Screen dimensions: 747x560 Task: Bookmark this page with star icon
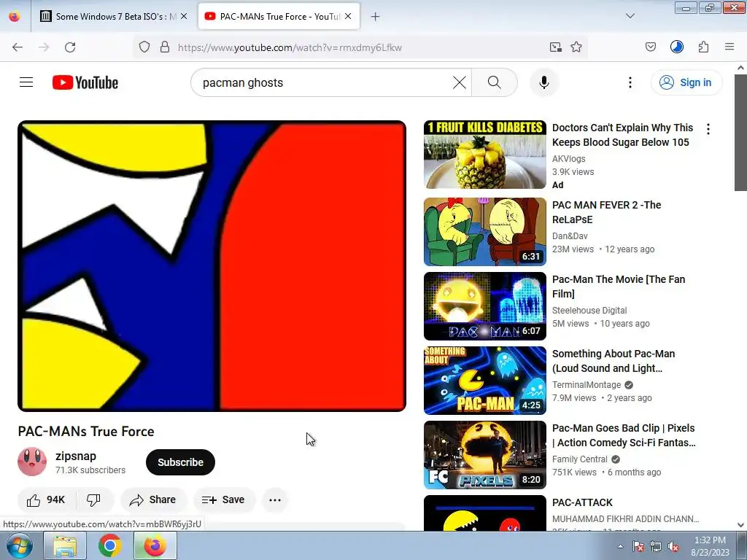[x=576, y=47]
